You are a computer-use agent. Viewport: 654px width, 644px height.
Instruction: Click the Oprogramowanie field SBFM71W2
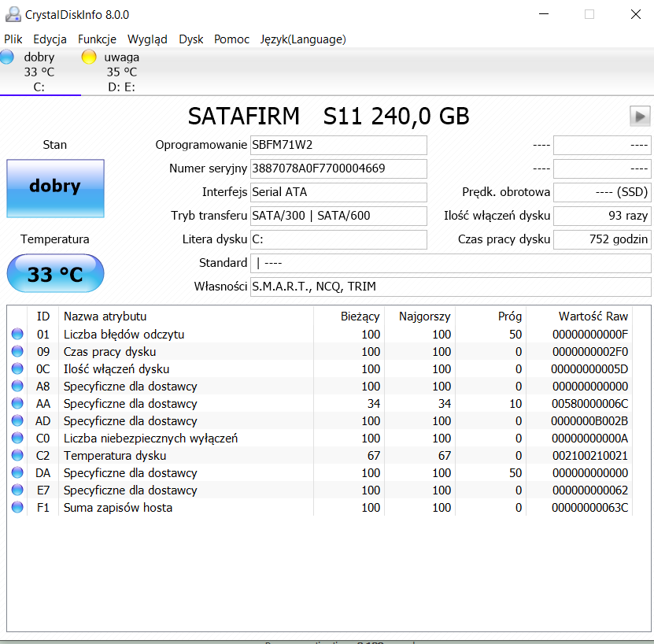(x=338, y=145)
